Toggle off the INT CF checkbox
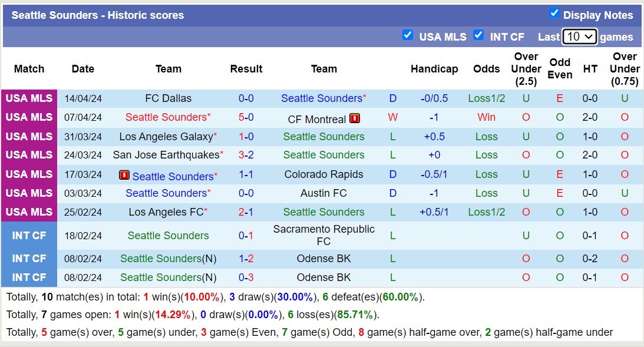Viewport: 644px width, 347px height. click(x=479, y=35)
